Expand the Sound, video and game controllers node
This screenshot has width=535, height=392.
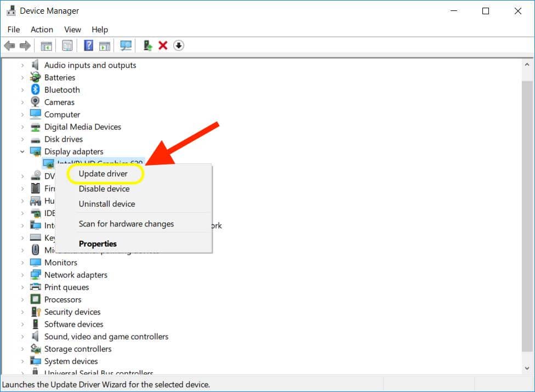(22, 337)
